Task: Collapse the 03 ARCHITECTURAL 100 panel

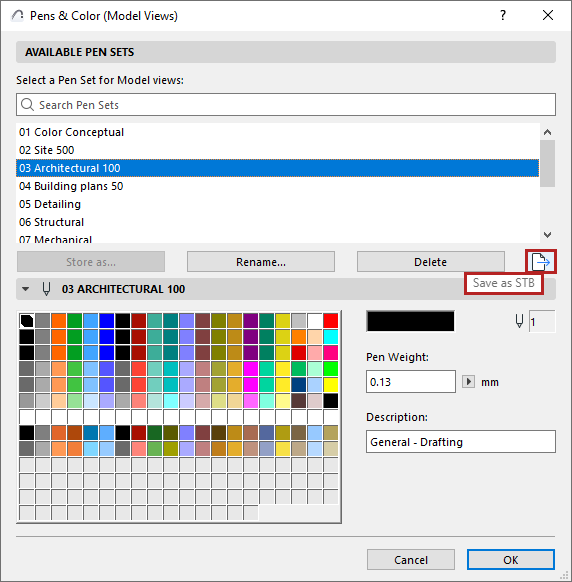Action: [25, 289]
